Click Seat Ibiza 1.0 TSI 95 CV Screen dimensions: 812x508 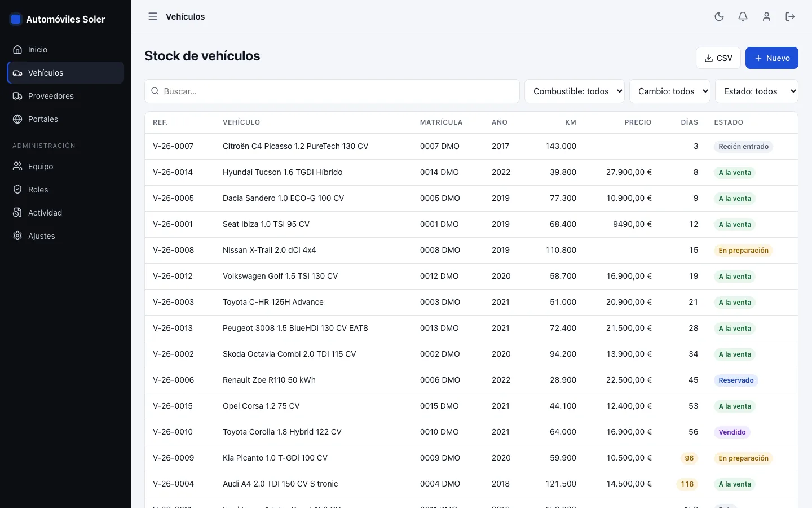coord(266,224)
